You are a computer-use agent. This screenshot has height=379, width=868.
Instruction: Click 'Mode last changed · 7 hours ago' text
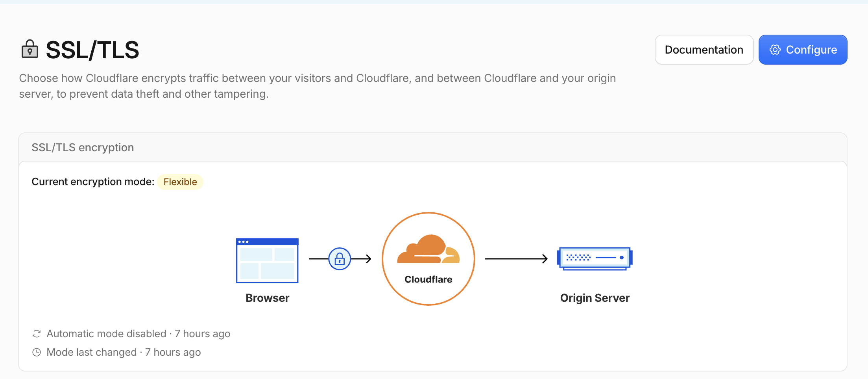[x=124, y=352]
